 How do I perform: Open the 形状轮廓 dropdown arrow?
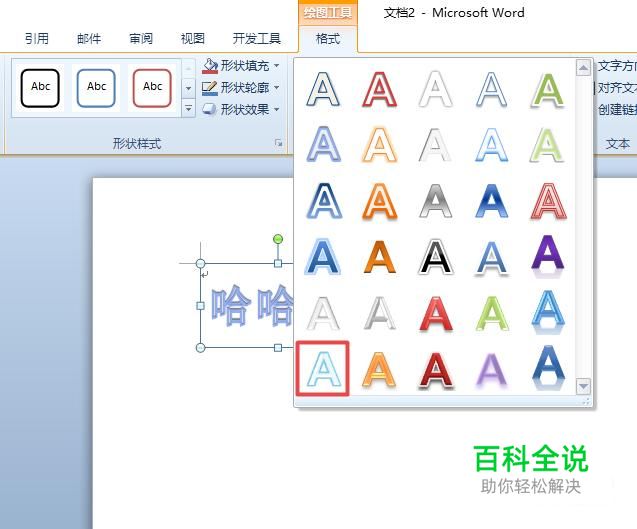[x=277, y=87]
